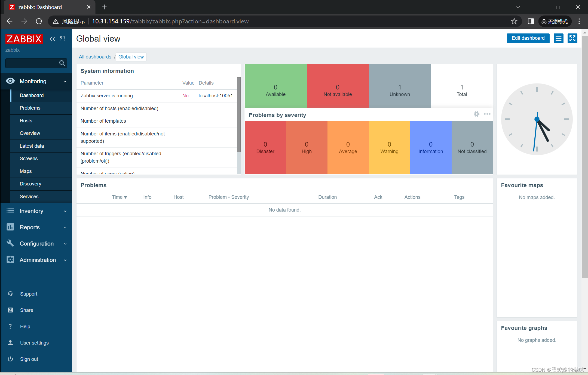Select Hosts under Monitoring
The height and width of the screenshot is (375, 588).
pos(26,121)
